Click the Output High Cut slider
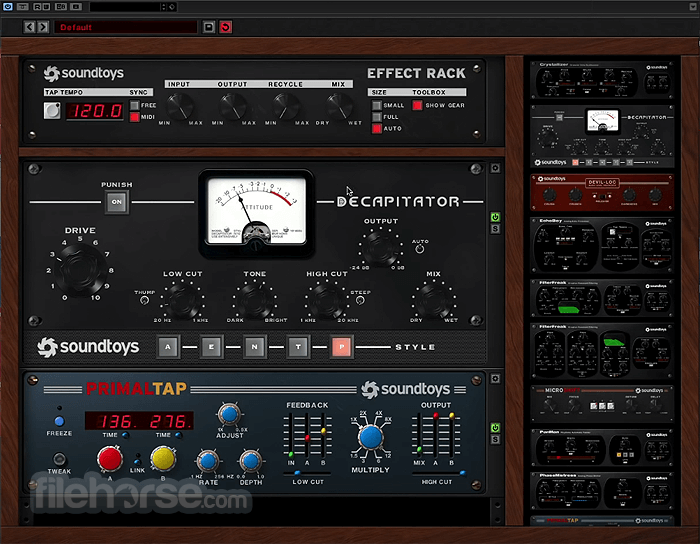Image resolution: width=700 pixels, height=544 pixels. (438, 473)
